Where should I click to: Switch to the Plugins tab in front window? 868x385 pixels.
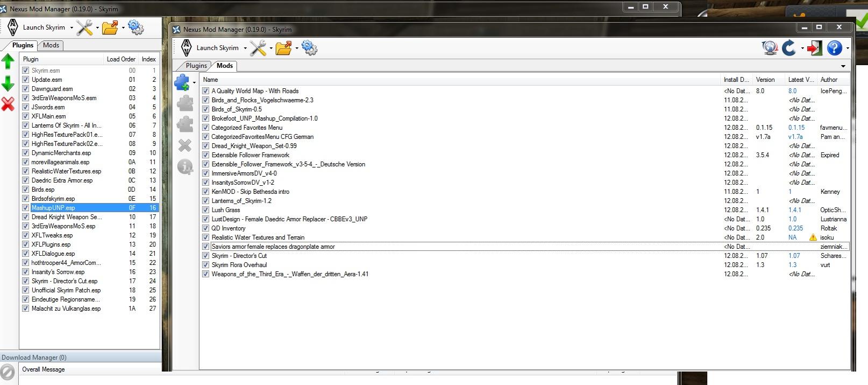[196, 66]
